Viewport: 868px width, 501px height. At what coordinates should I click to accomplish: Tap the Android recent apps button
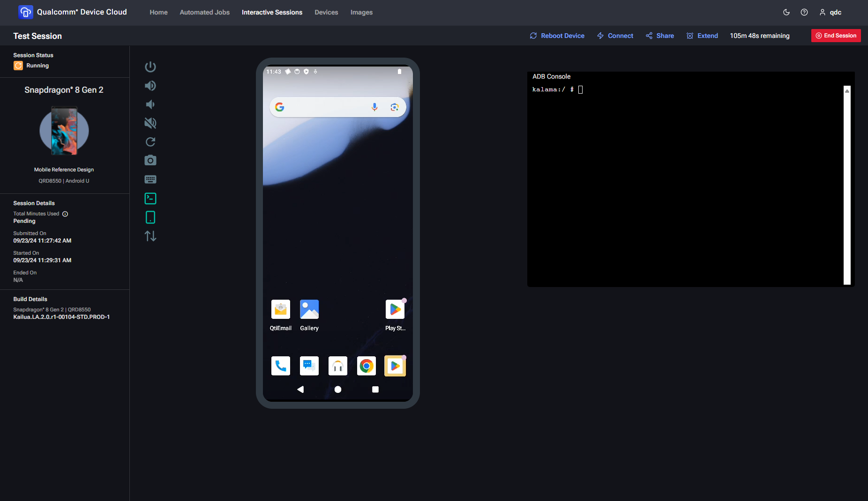(375, 389)
